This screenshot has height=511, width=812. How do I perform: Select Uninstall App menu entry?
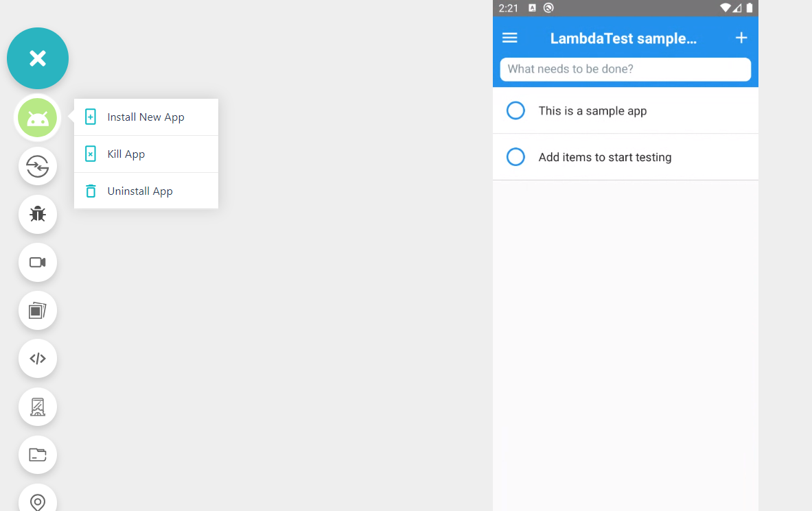tap(140, 191)
